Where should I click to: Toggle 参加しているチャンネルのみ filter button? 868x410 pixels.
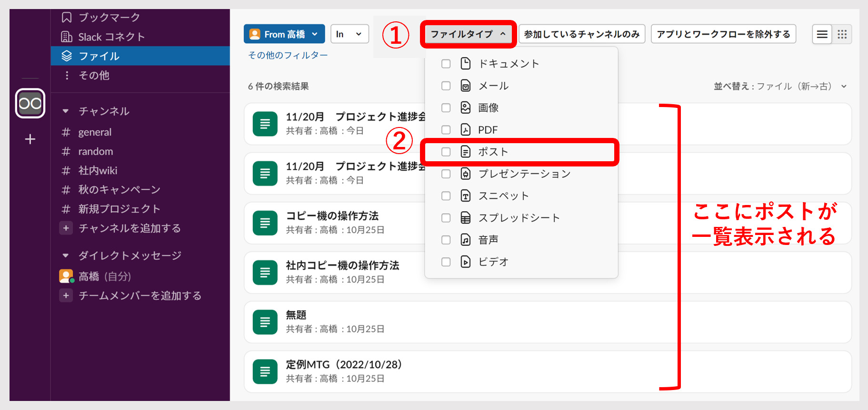[x=582, y=34]
